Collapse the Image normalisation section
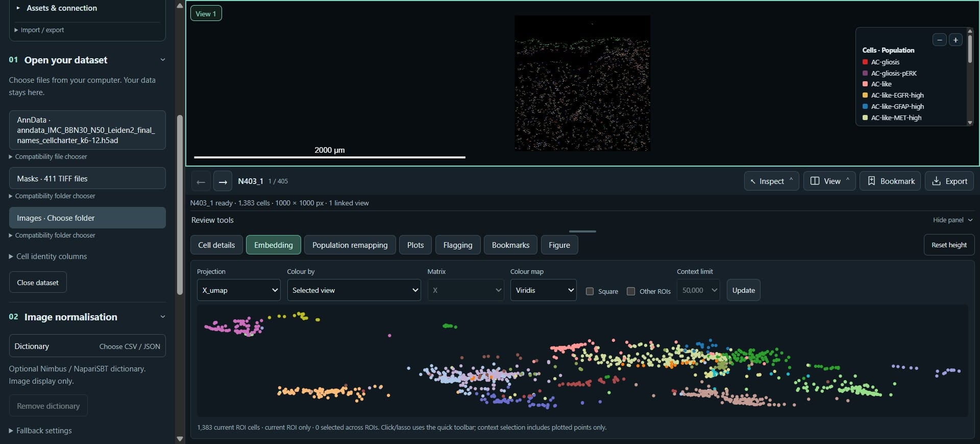Viewport: 980px width, 444px height. click(163, 317)
